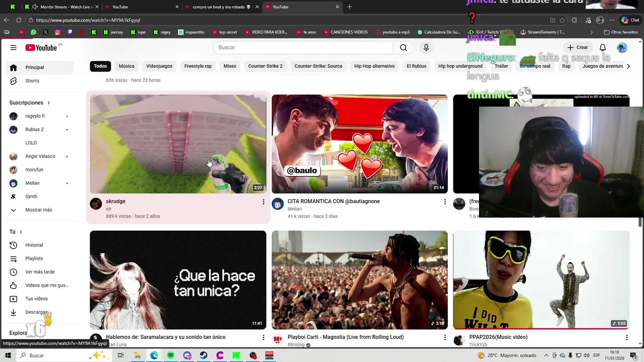This screenshot has height=362, width=644.
Task: Select the Música filter chip
Action: coord(126,66)
